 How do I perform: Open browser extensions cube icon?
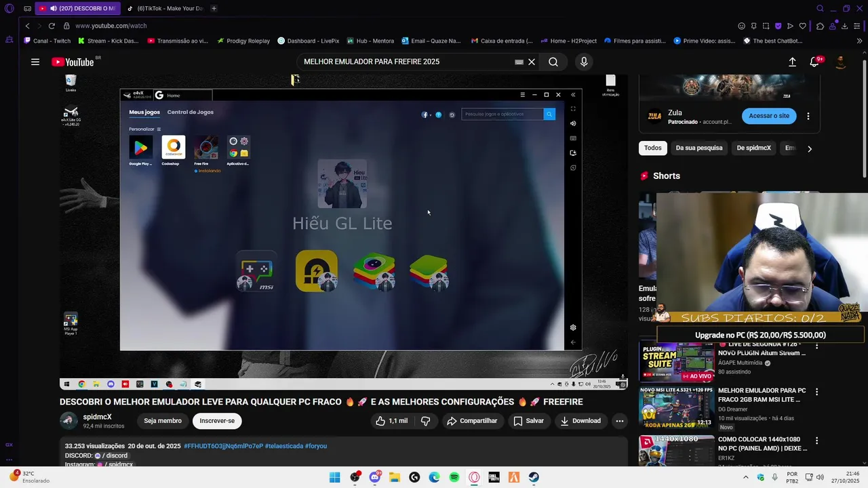[x=820, y=26]
